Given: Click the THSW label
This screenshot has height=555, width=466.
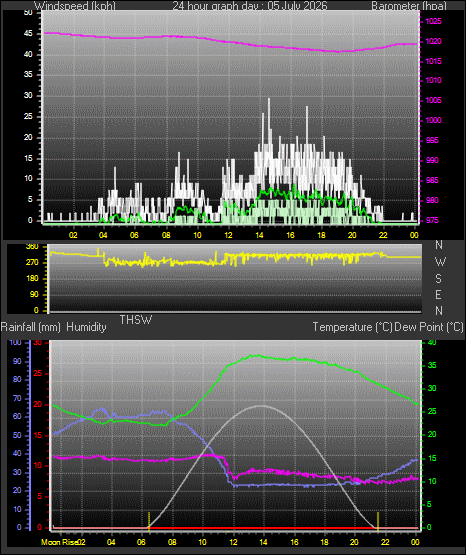Looking at the screenshot, I should (136, 320).
